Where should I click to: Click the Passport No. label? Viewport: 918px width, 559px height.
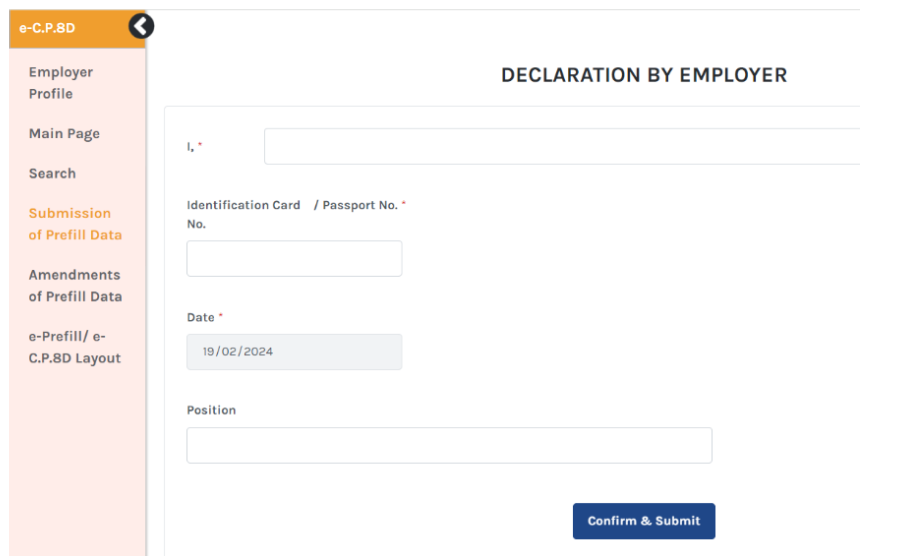point(360,205)
